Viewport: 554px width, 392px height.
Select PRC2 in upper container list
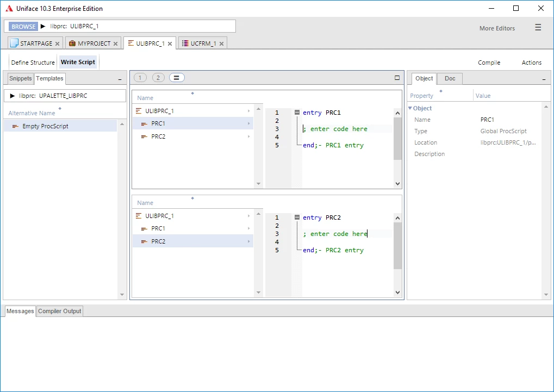point(193,136)
